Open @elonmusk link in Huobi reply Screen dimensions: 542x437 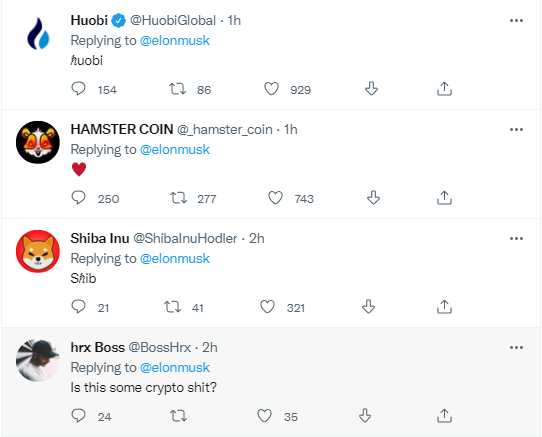[x=175, y=41]
